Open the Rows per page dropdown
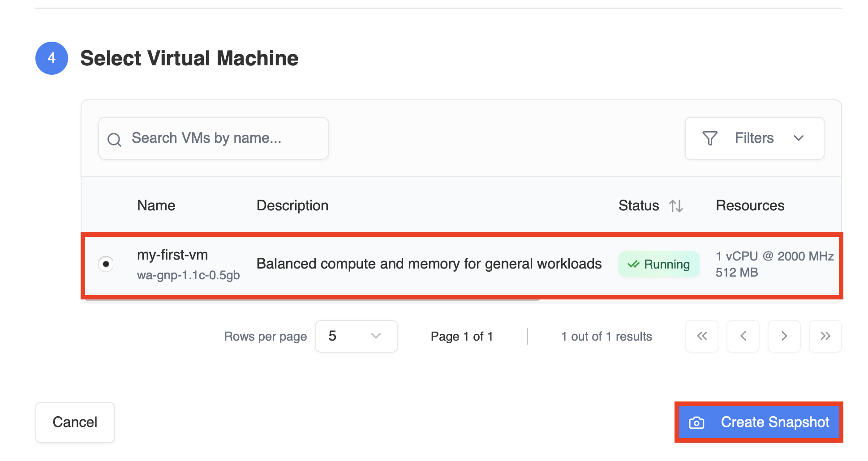The image size is (868, 461). 356,336
